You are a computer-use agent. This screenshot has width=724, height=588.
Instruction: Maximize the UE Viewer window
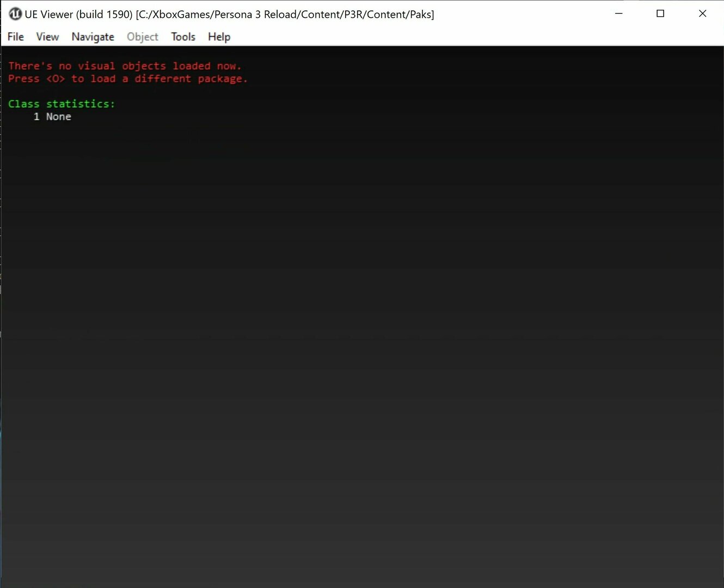pos(660,14)
